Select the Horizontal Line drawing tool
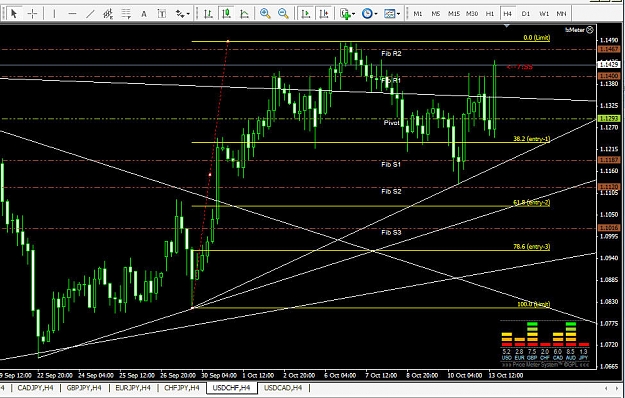 (x=72, y=14)
